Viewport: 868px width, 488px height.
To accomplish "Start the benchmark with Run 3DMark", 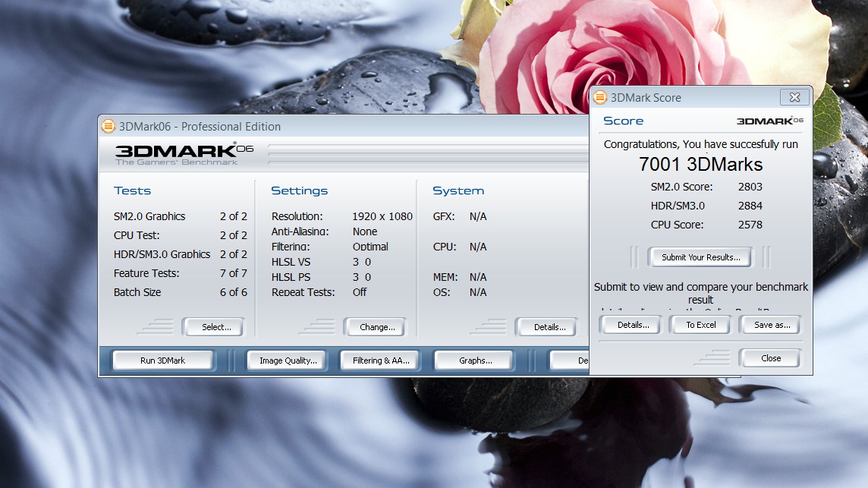I will pyautogui.click(x=162, y=360).
